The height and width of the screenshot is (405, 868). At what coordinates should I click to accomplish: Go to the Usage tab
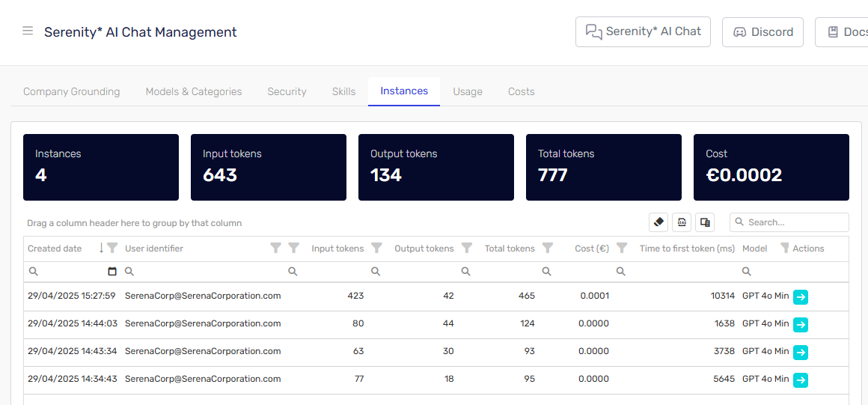pos(468,91)
